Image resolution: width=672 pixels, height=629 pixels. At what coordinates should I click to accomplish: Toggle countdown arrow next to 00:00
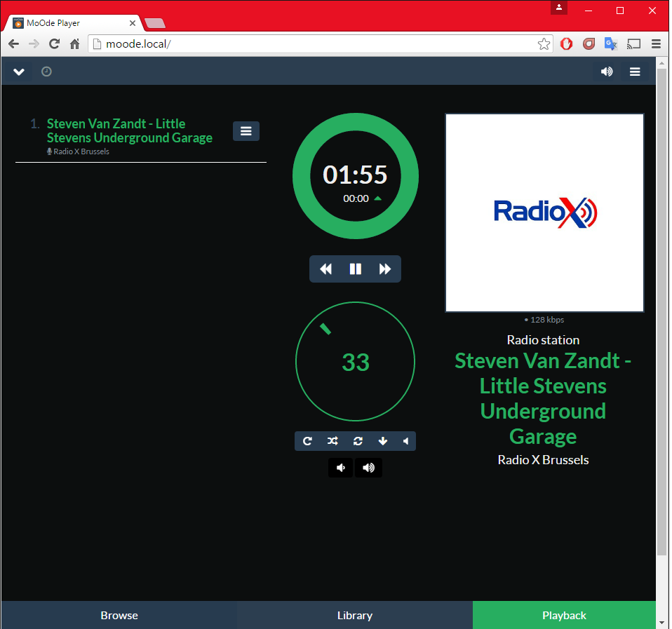pyautogui.click(x=377, y=198)
